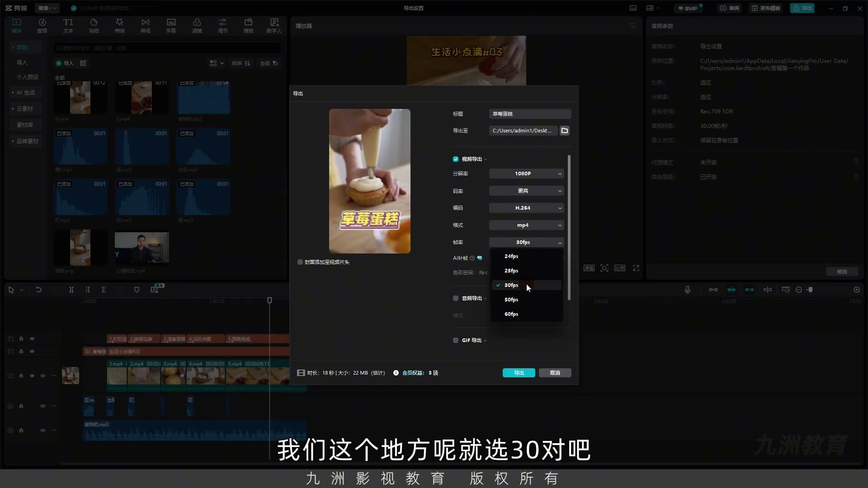Open the 转场 tab
The height and width of the screenshot is (488, 868).
click(145, 26)
